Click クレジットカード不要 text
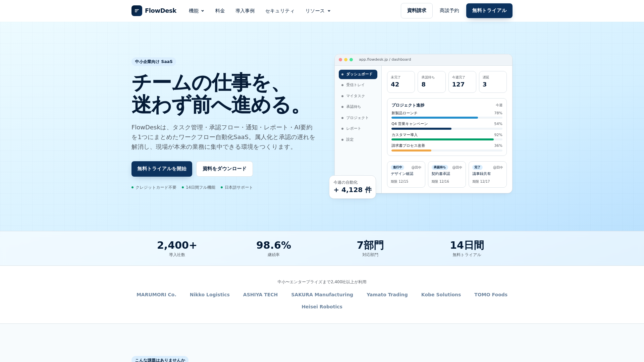 [x=156, y=188]
